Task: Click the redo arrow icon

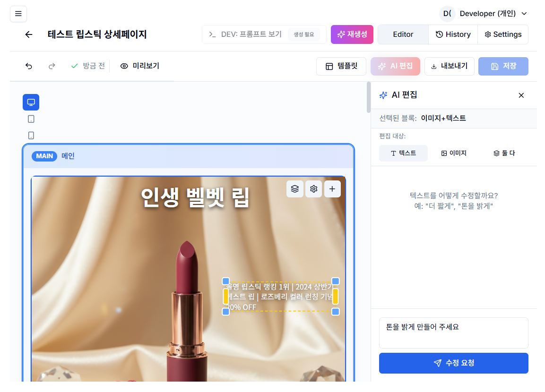Action: [x=52, y=66]
